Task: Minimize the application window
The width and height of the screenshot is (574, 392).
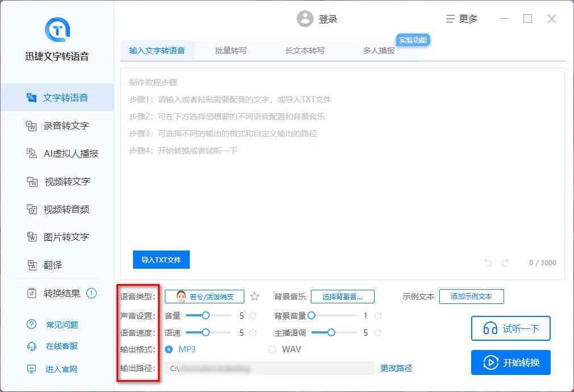Action: pos(505,19)
